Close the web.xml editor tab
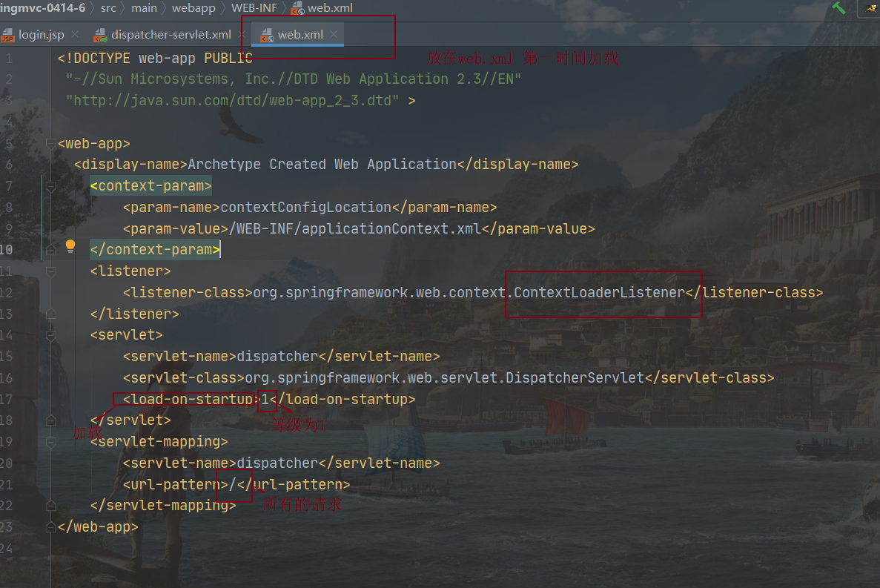Viewport: 880px width, 588px height. (334, 34)
